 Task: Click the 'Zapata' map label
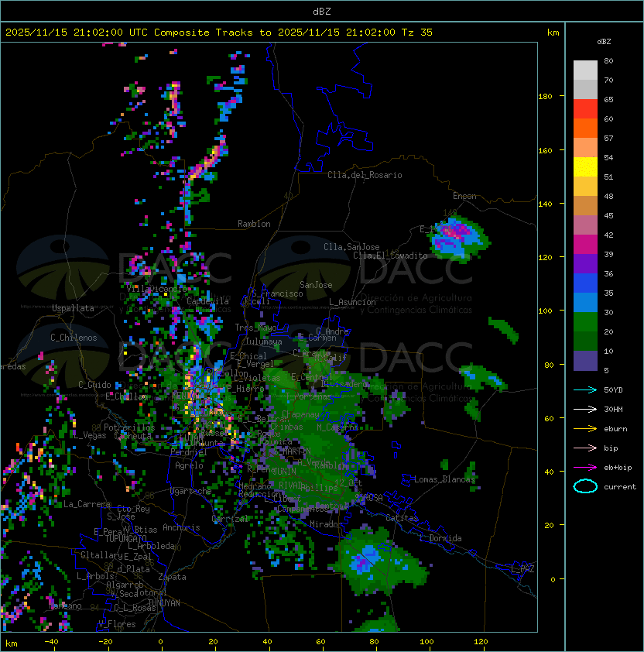172,577
